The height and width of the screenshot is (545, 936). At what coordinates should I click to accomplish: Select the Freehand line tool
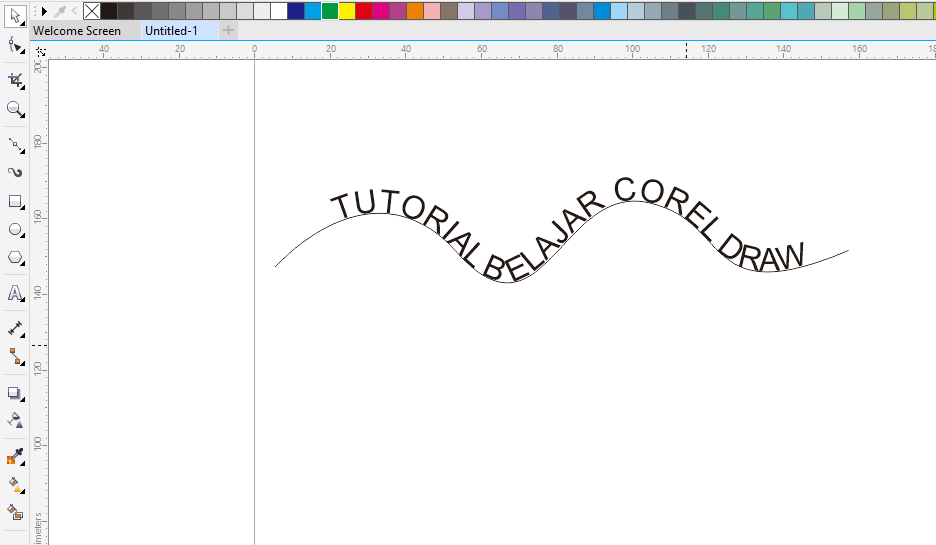[x=15, y=144]
